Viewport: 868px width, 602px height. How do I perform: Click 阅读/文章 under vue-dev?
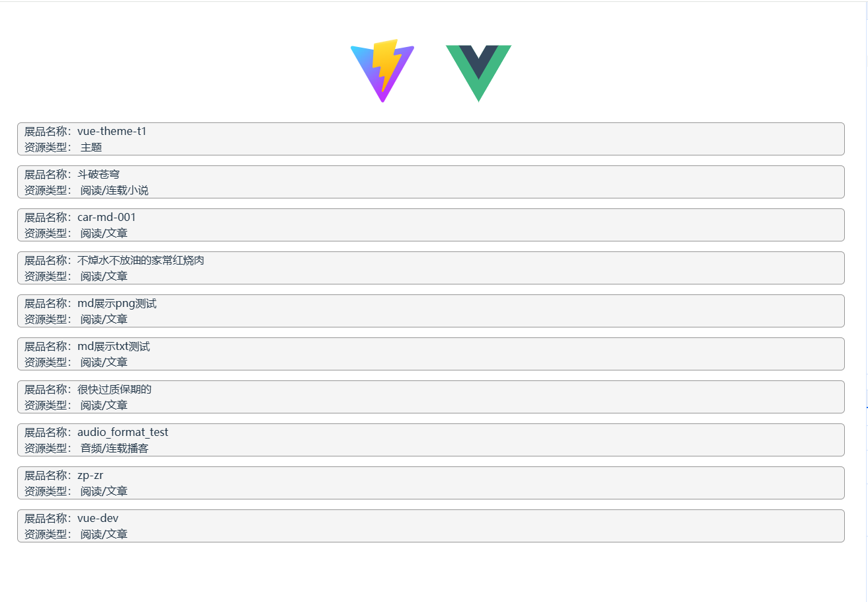104,535
